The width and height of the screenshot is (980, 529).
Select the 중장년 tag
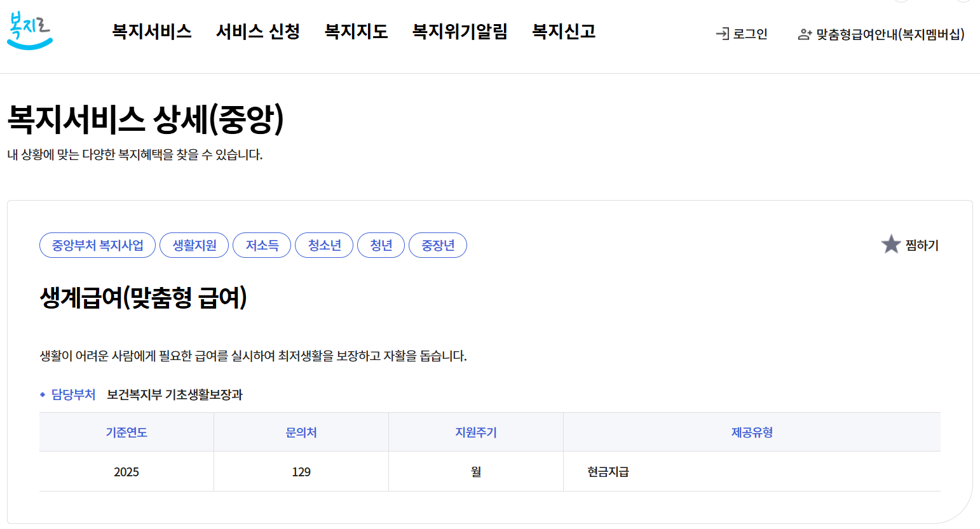pos(438,245)
